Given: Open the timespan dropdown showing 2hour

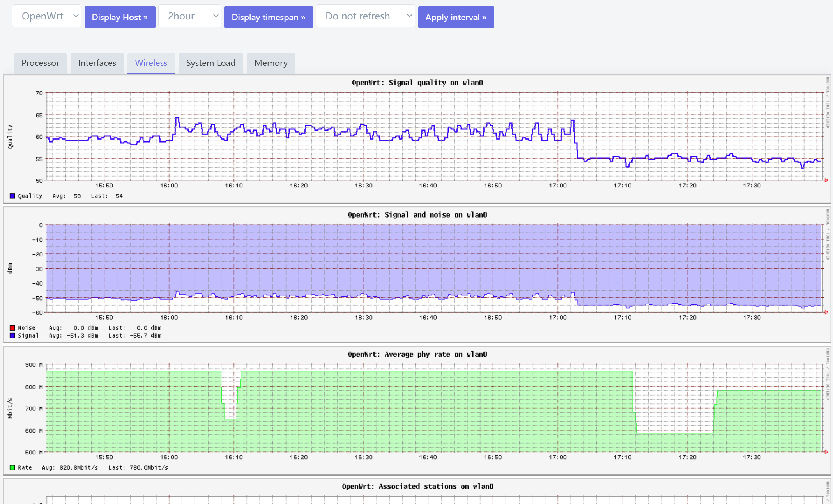Looking at the screenshot, I should coord(190,16).
